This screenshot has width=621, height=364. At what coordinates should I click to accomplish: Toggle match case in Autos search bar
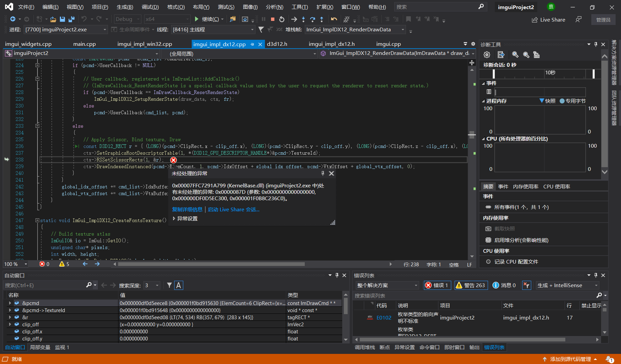tap(179, 285)
